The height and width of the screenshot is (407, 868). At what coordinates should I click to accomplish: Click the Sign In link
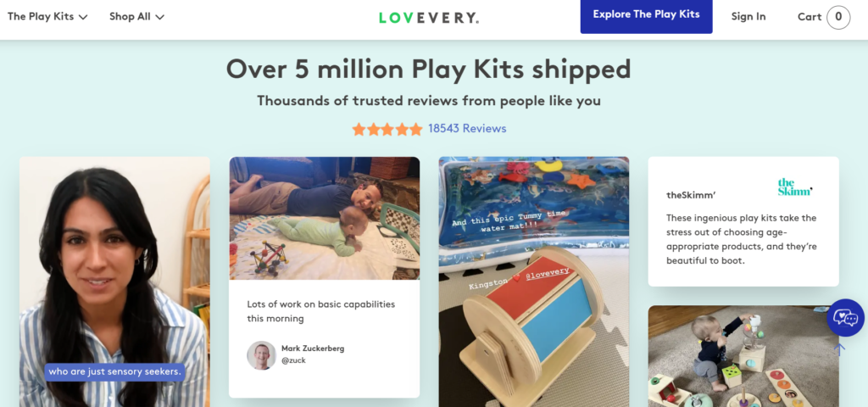tap(748, 17)
